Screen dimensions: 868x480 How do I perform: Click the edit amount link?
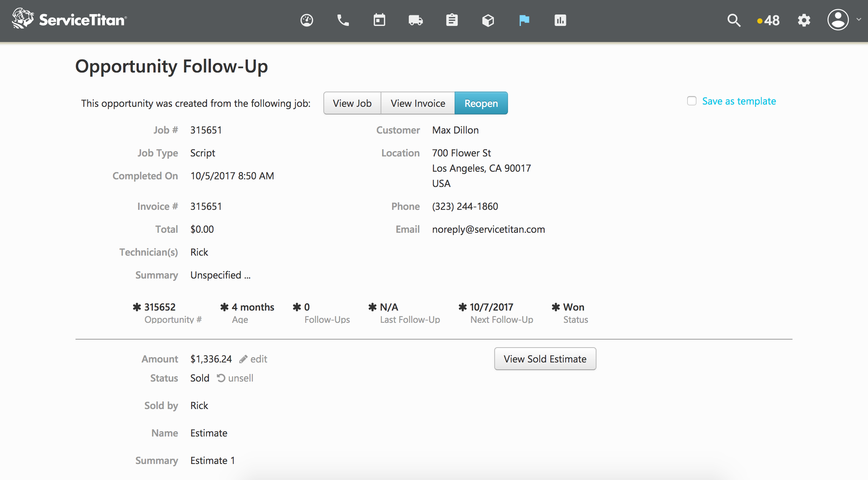(254, 359)
